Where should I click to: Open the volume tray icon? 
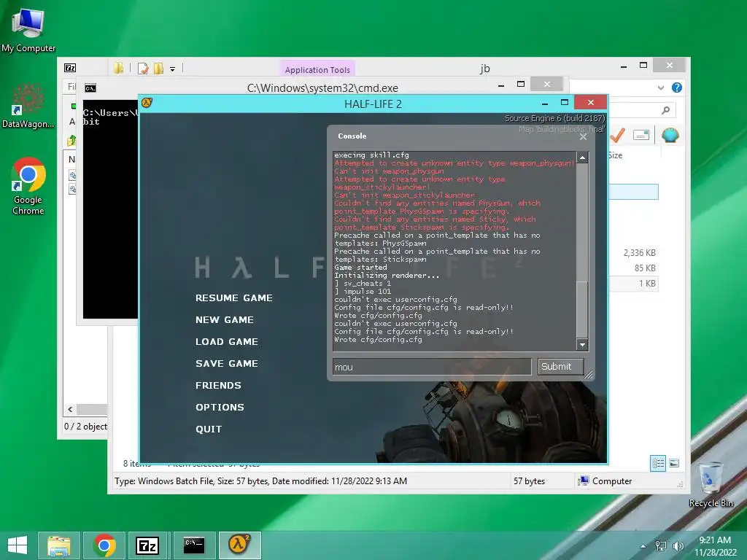(678, 546)
